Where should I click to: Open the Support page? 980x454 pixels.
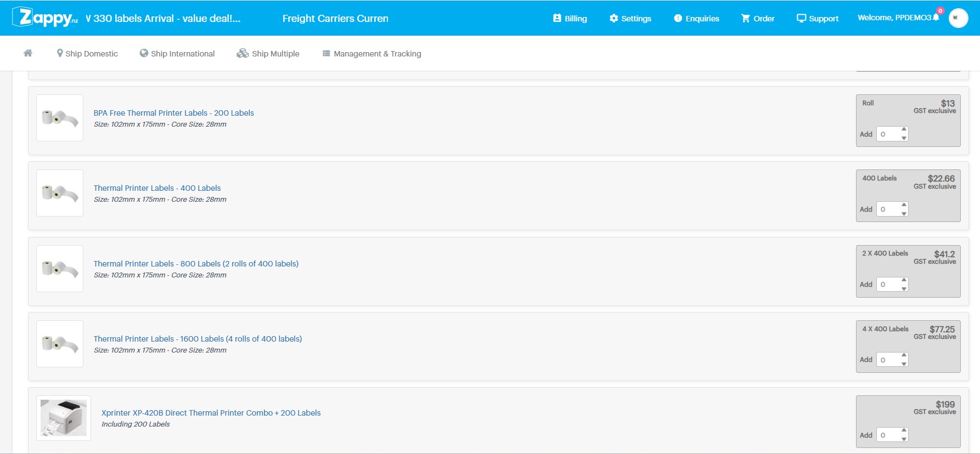818,18
